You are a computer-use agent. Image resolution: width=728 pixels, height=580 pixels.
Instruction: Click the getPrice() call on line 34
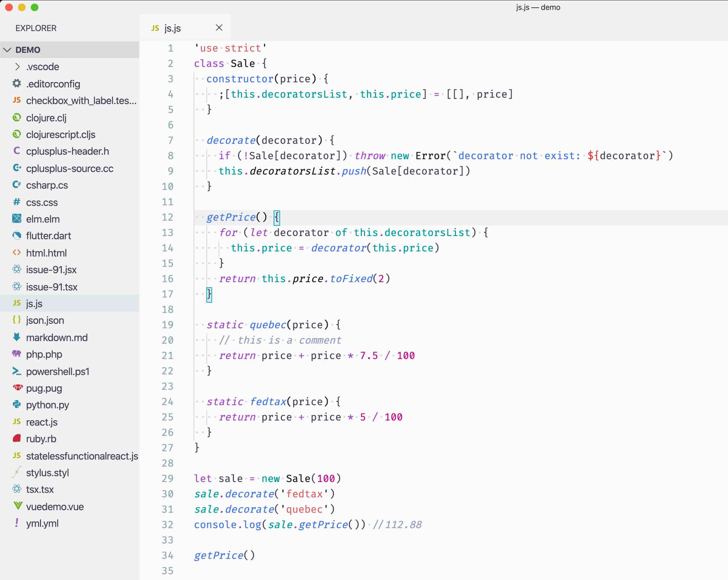(224, 555)
